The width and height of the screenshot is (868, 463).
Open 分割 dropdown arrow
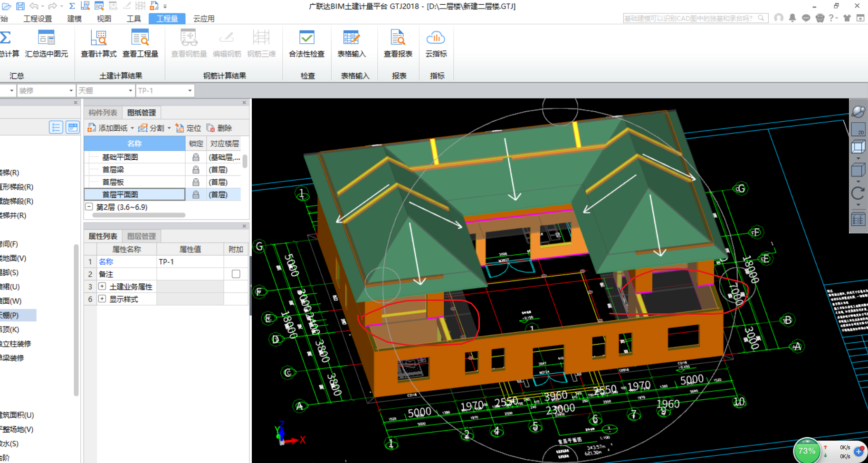[169, 128]
